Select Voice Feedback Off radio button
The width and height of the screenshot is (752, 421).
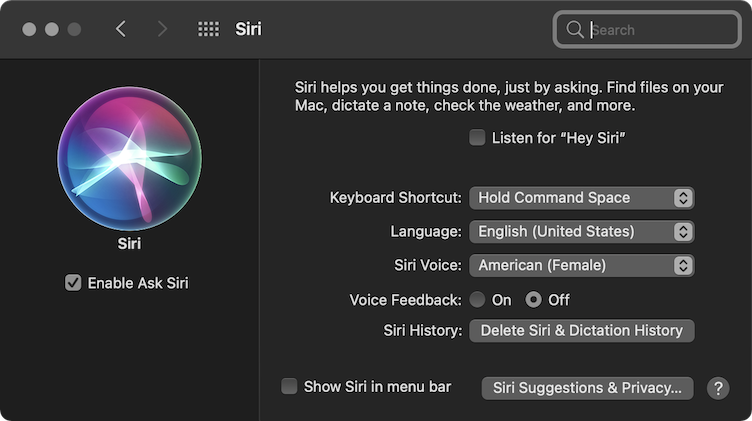[533, 300]
